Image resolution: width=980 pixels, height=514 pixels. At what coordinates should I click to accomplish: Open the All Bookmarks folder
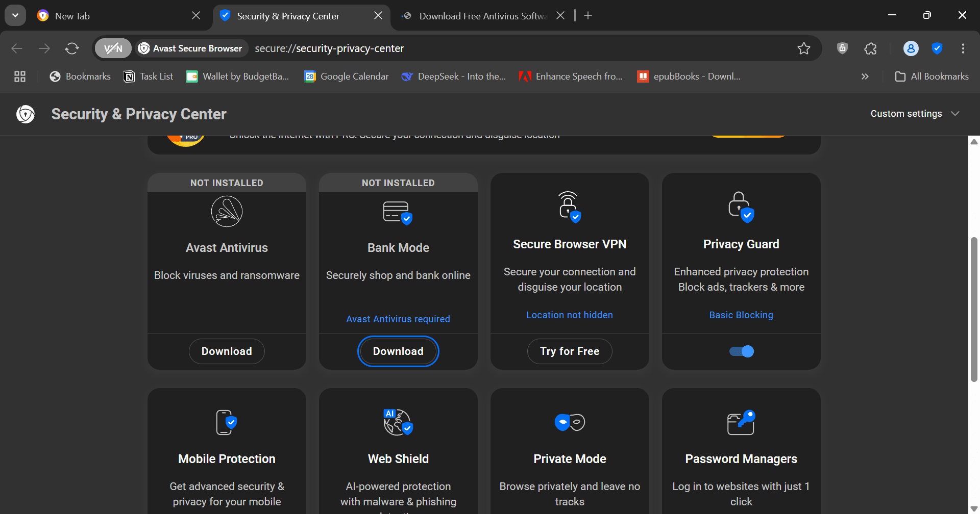tap(932, 76)
